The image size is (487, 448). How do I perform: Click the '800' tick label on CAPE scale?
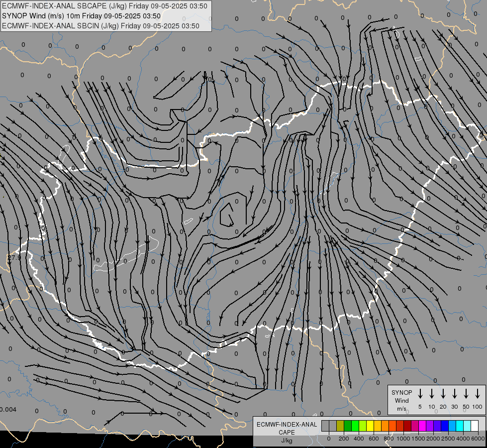pyautogui.click(x=389, y=439)
